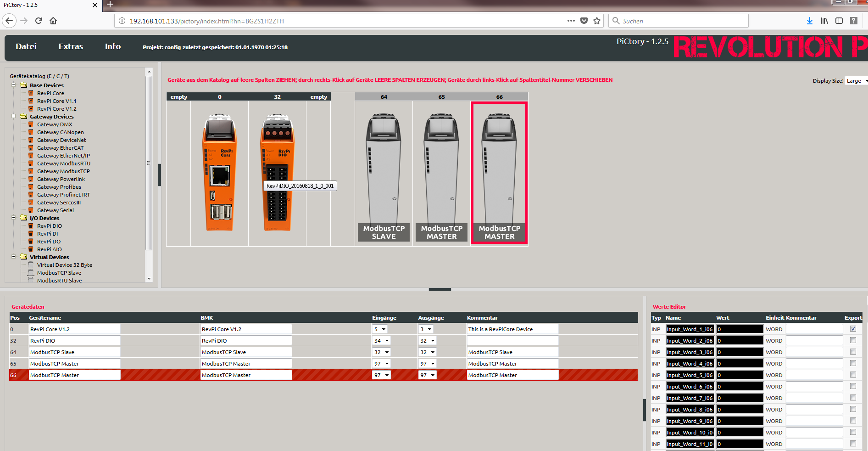Enable Export checkbox for Input_Word_6
This screenshot has height=451, width=868.
pos(853,386)
